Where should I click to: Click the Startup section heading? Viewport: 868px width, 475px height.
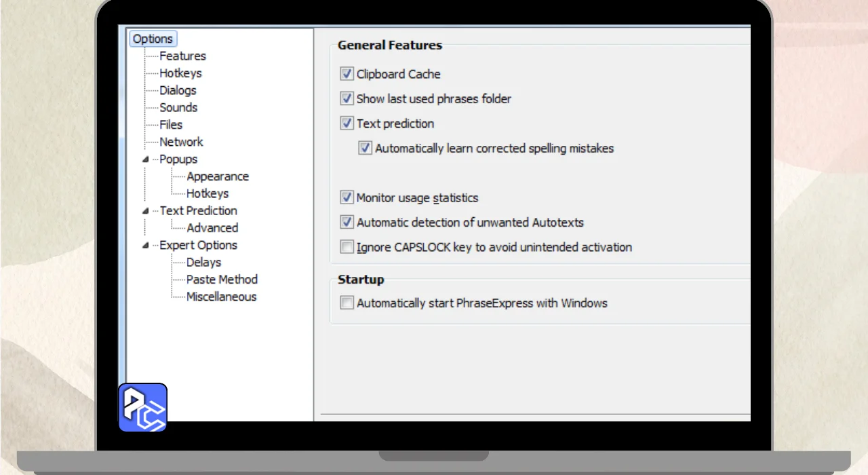click(x=361, y=280)
